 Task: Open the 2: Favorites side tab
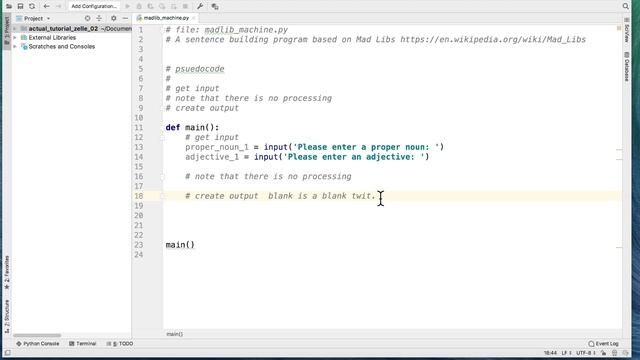(7, 273)
